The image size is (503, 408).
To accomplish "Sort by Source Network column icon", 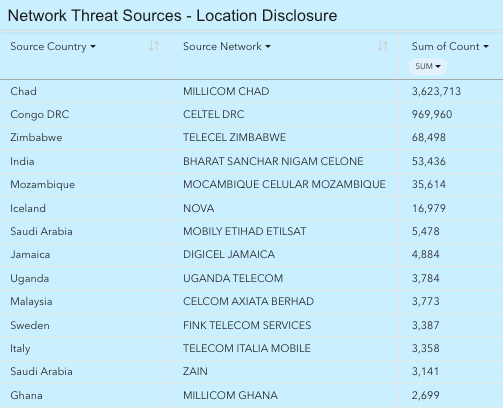I will point(383,46).
